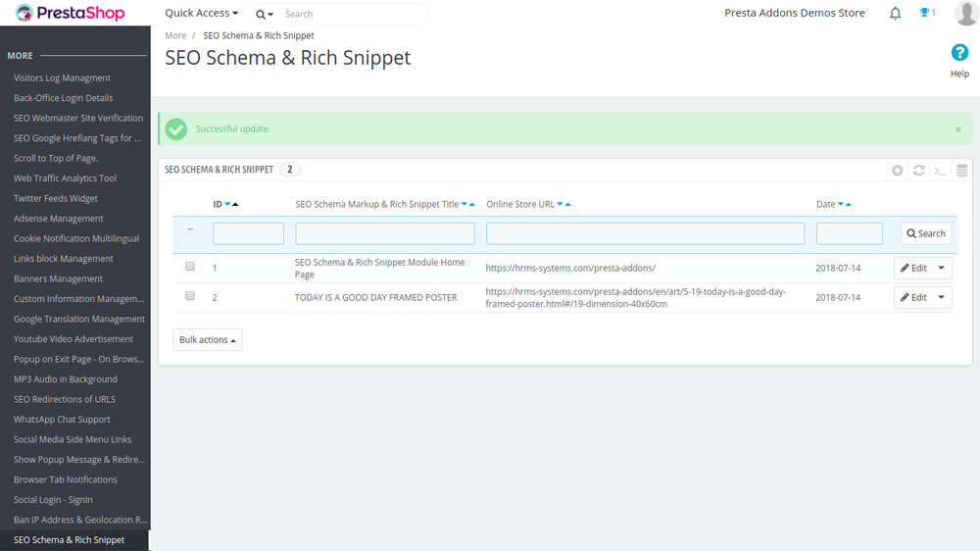Viewport: 980px width, 551px height.
Task: Expand Edit dropdown arrow for row 2
Action: (941, 297)
